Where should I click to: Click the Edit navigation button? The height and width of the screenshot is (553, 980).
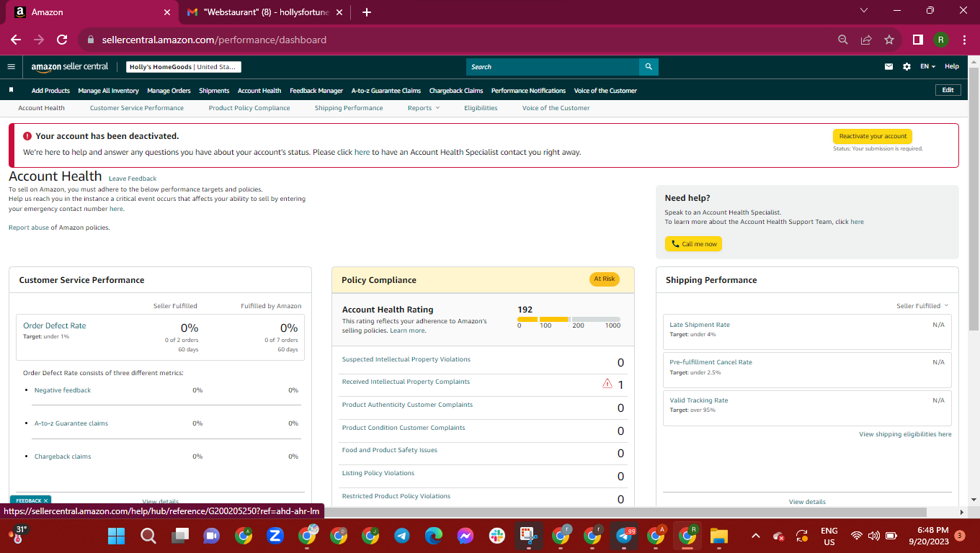point(948,90)
